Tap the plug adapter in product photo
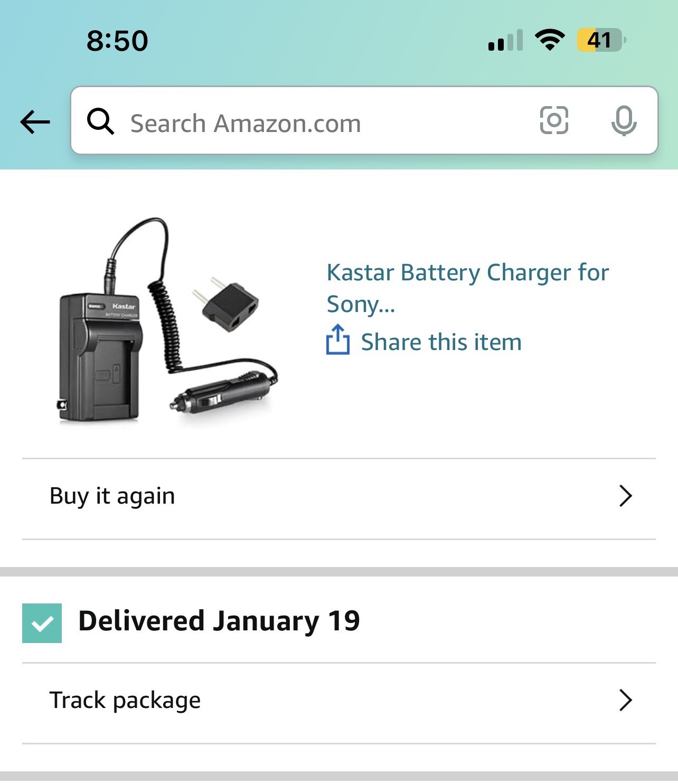 pos(227,304)
